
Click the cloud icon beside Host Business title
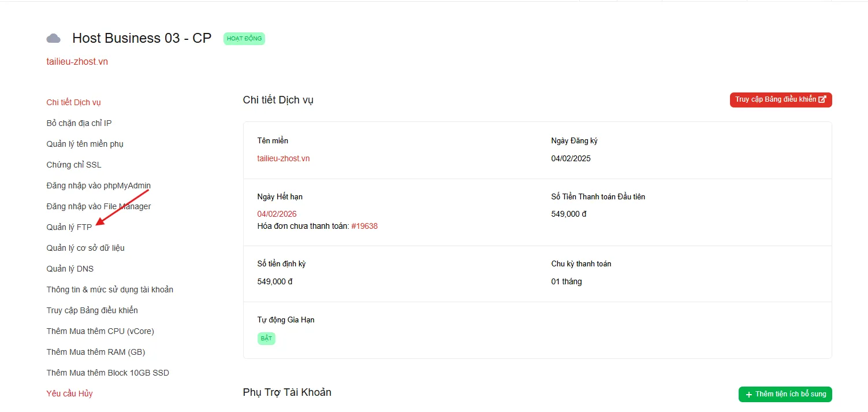point(53,39)
